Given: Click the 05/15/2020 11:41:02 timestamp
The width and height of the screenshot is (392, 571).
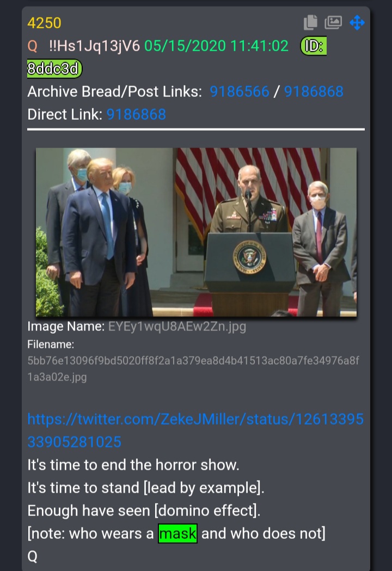Looking at the screenshot, I should pyautogui.click(x=216, y=46).
